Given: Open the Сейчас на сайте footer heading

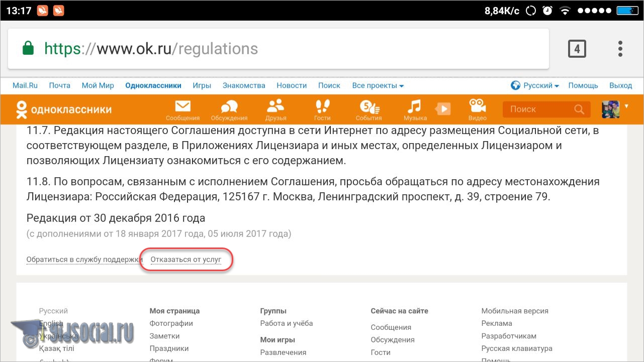Looking at the screenshot, I should [x=399, y=311].
